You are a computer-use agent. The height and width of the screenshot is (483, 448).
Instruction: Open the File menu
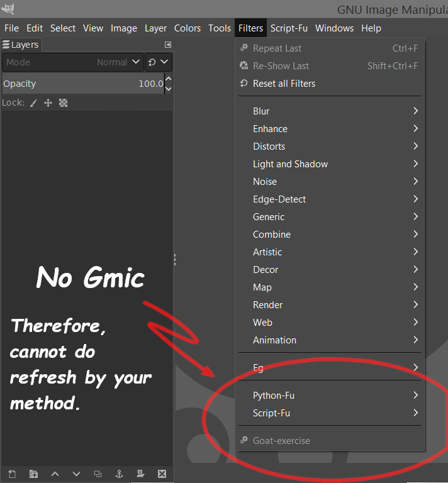click(12, 28)
